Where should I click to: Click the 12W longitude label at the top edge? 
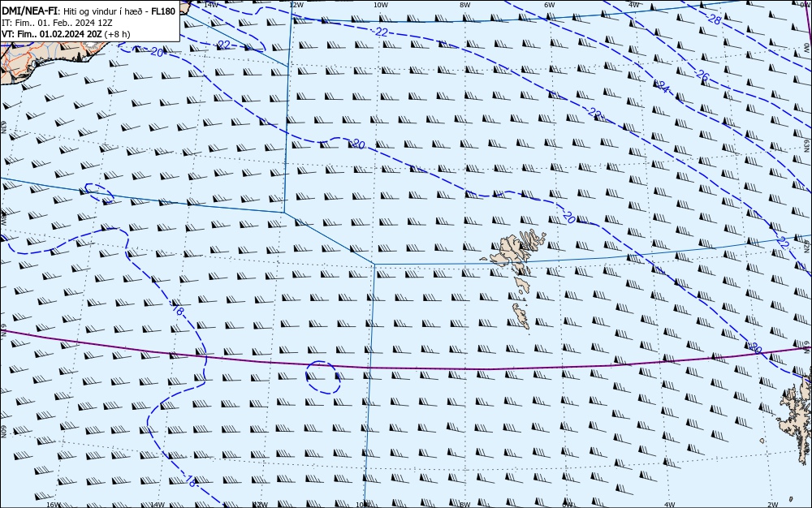point(296,5)
